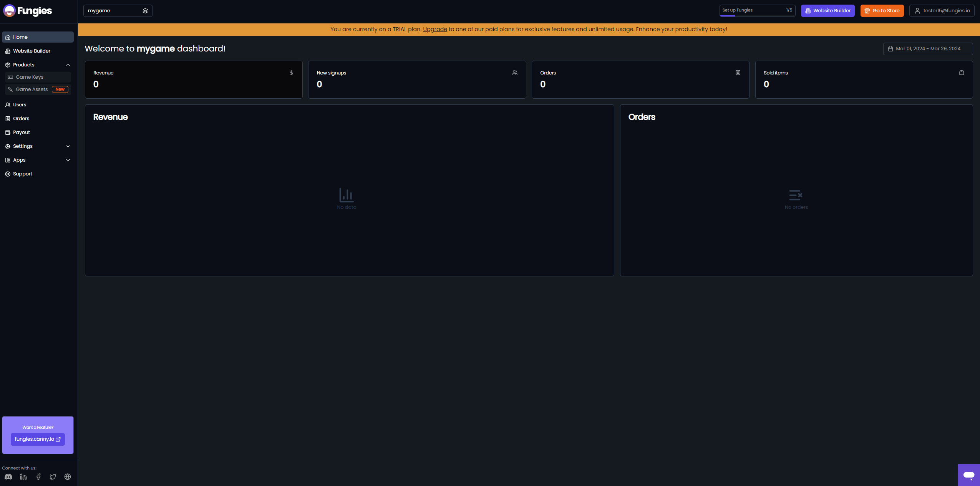
Task: Click the dollar icon in Revenue card
Action: (291, 73)
